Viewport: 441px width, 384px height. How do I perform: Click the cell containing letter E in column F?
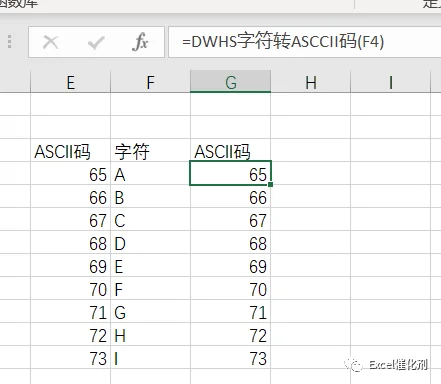click(x=150, y=265)
